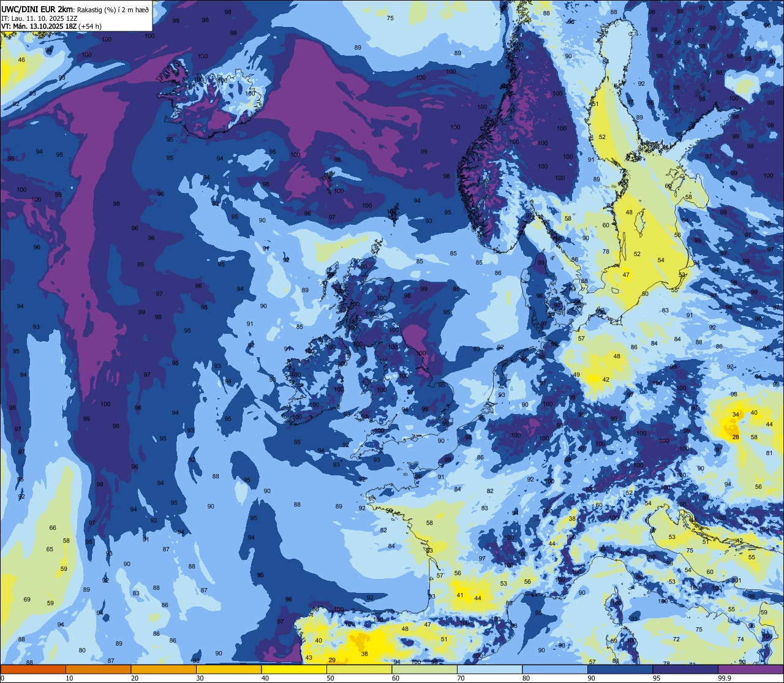This screenshot has width=784, height=683.
Task: Click the '20' legend tick label
Action: click(x=135, y=678)
